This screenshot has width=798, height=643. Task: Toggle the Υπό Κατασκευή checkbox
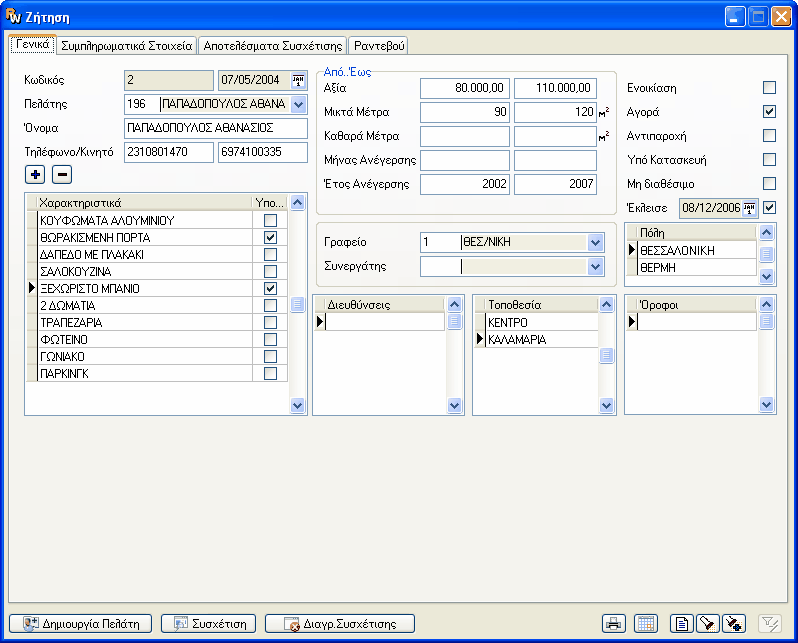click(770, 159)
